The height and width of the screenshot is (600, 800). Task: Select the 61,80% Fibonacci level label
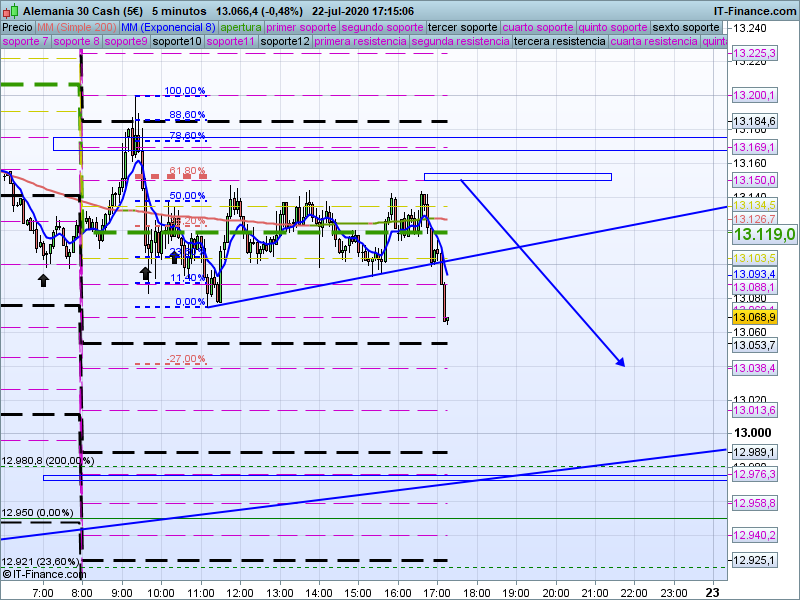[187, 171]
